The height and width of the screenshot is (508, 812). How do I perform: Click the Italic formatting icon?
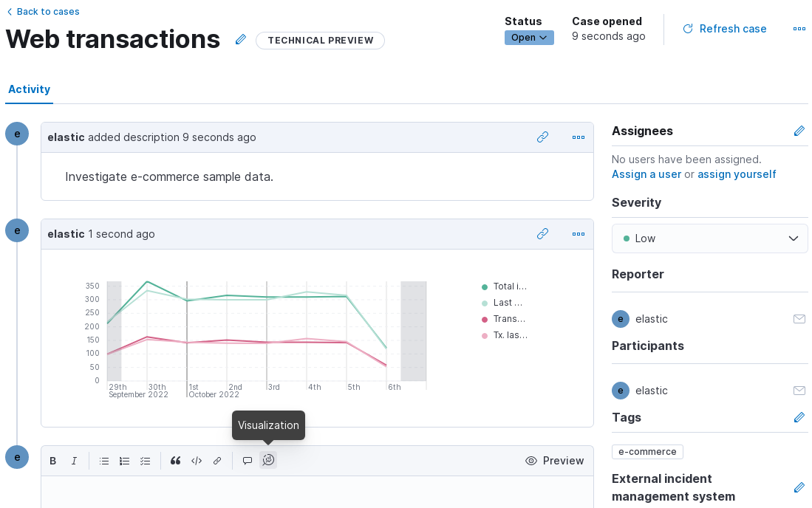[74, 461]
